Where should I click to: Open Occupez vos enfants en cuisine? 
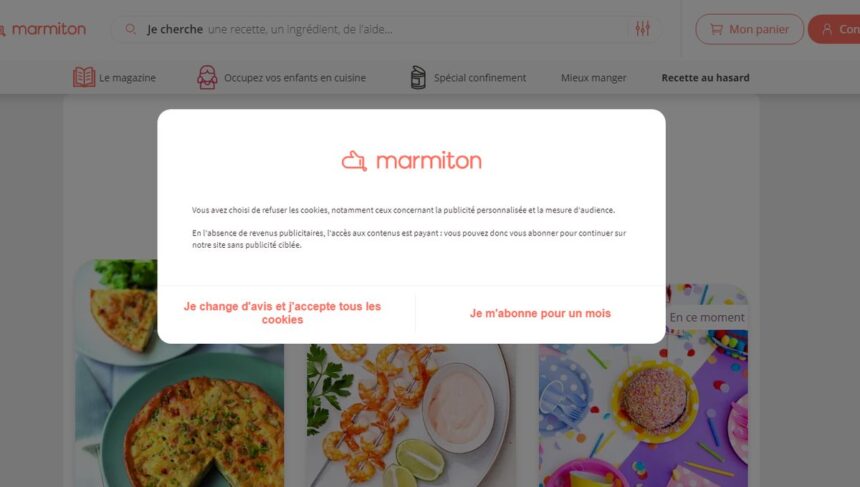click(x=295, y=78)
